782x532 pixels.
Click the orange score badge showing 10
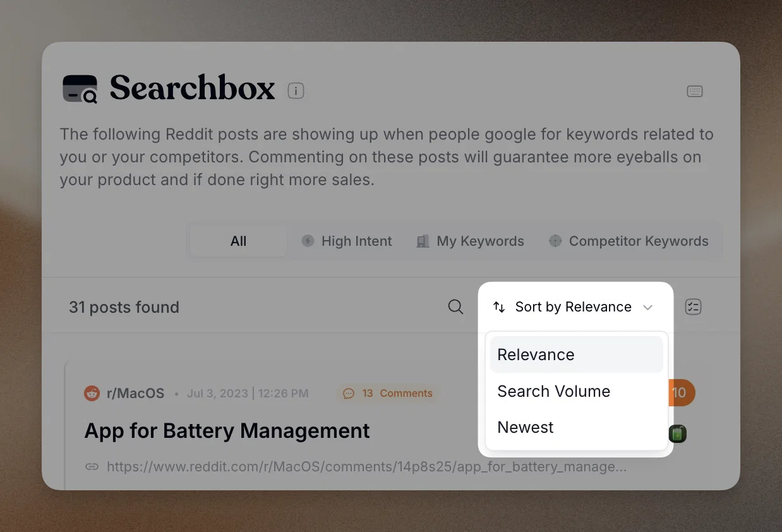click(x=681, y=393)
